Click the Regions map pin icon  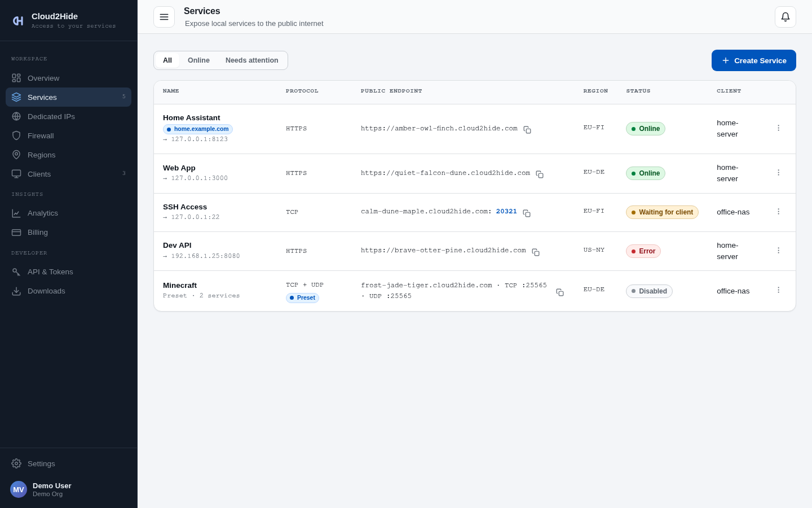tap(16, 155)
